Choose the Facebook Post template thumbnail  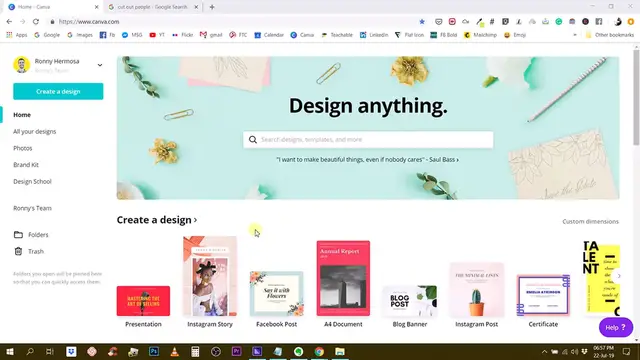[276, 293]
